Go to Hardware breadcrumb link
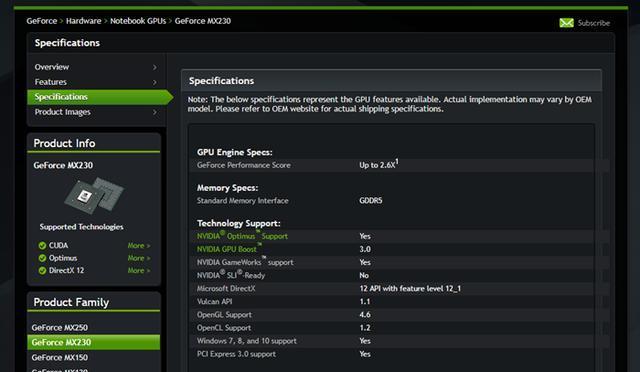 coord(84,21)
